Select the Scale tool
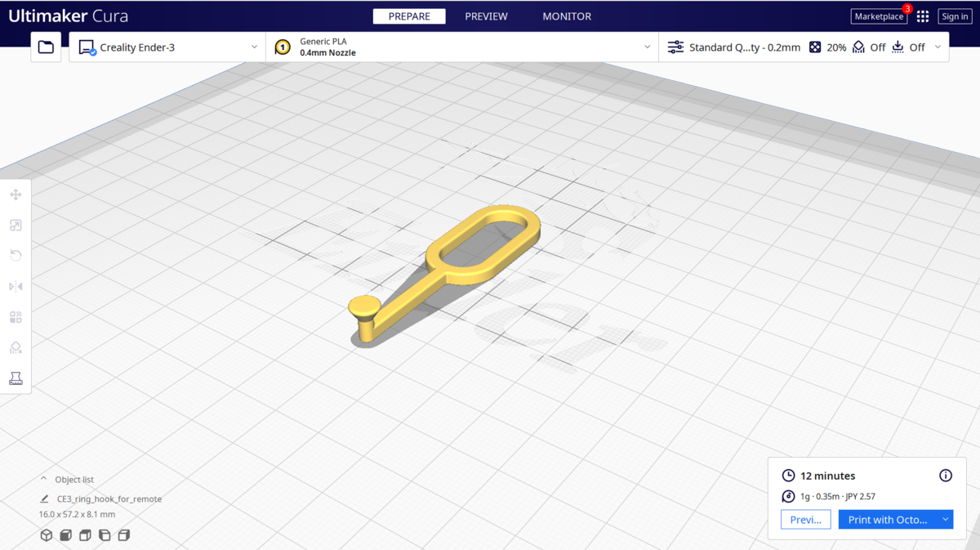This screenshot has height=550, width=980. coord(16,226)
